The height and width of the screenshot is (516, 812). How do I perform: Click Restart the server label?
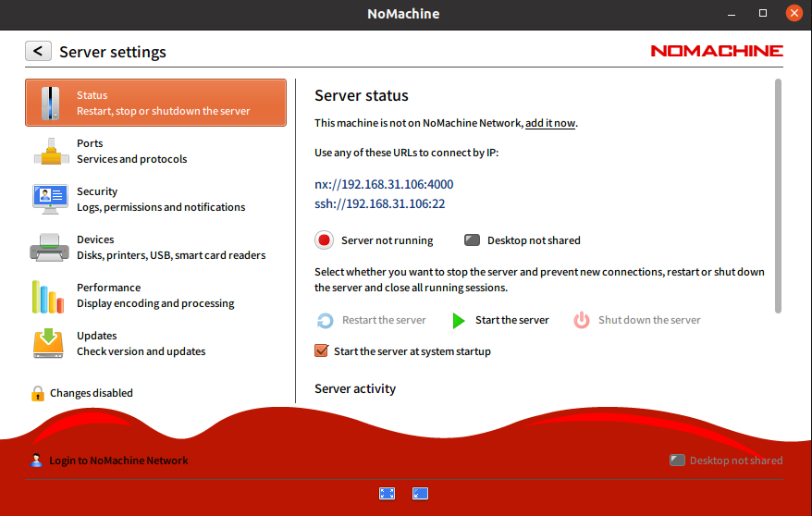tap(384, 320)
